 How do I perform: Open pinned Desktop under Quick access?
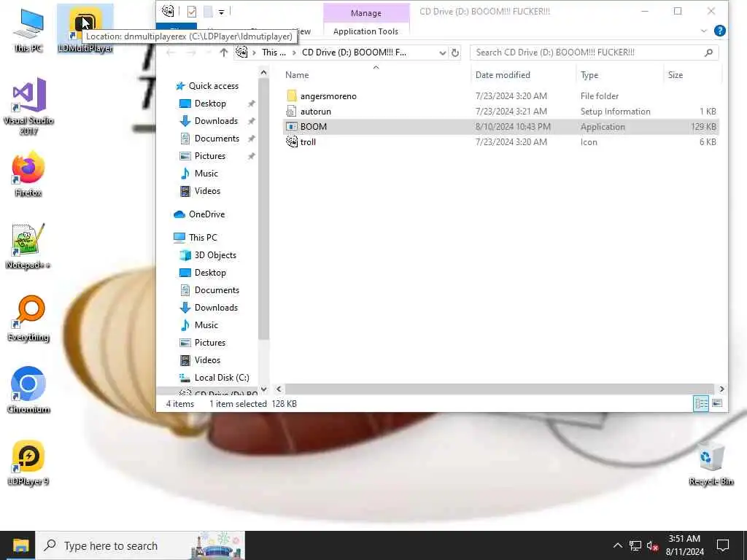(x=210, y=104)
